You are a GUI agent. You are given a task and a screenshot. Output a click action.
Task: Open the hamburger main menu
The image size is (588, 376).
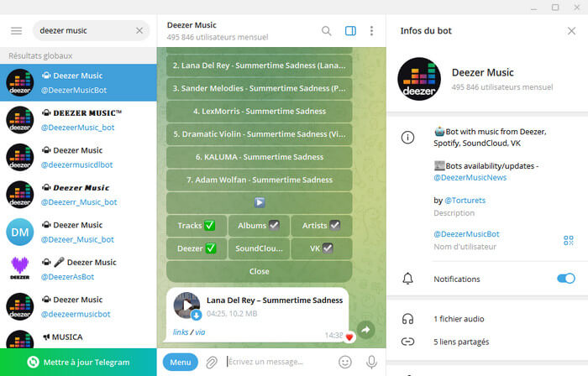tap(16, 31)
